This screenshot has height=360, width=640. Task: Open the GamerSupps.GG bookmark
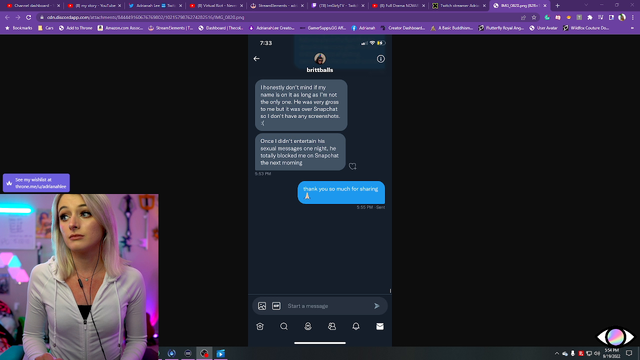point(323,28)
